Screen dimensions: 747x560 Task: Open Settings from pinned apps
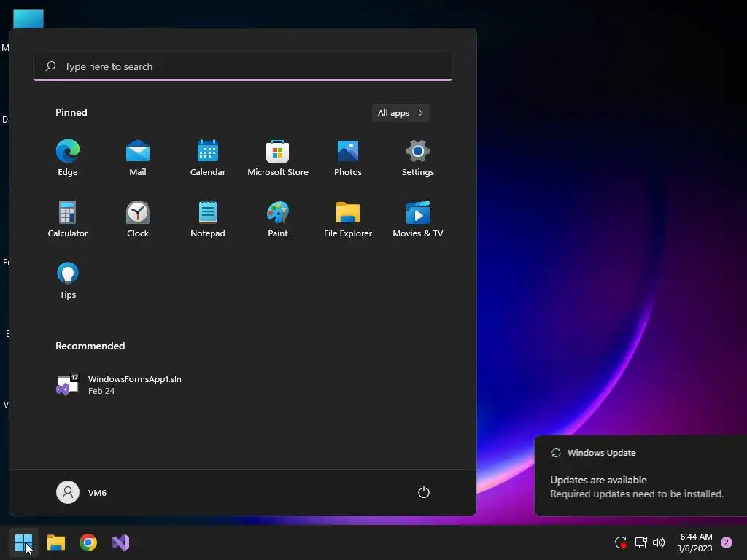(418, 158)
